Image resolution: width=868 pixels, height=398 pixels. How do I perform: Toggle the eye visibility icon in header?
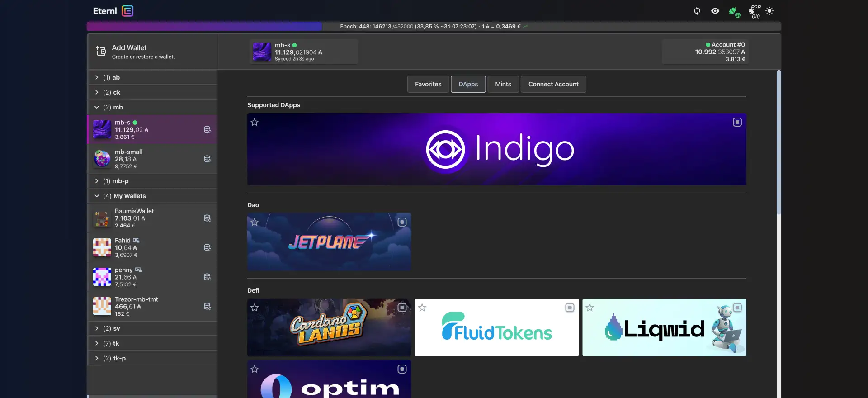pos(715,11)
